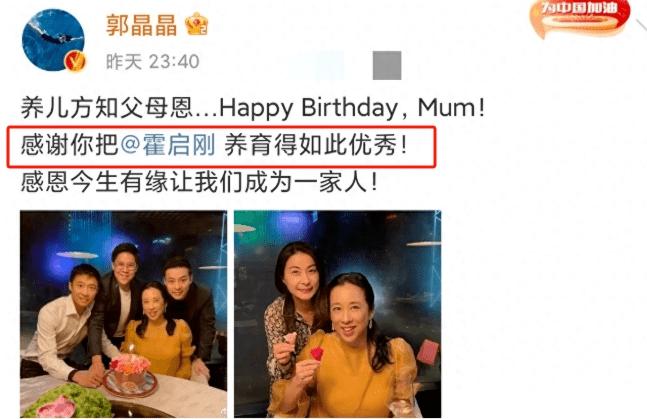This screenshot has height=419, width=647.
Task: Click the Happy Birthday, Mum! text line
Action: [x=352, y=108]
